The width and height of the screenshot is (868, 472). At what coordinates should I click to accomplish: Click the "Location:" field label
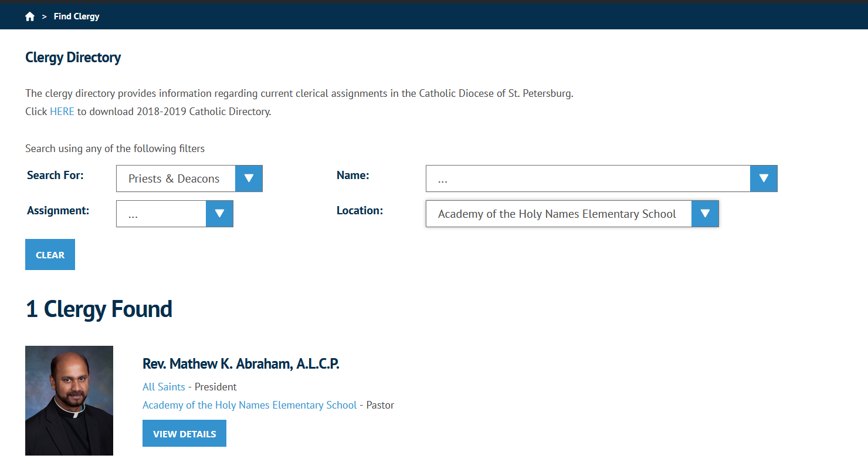coord(360,210)
